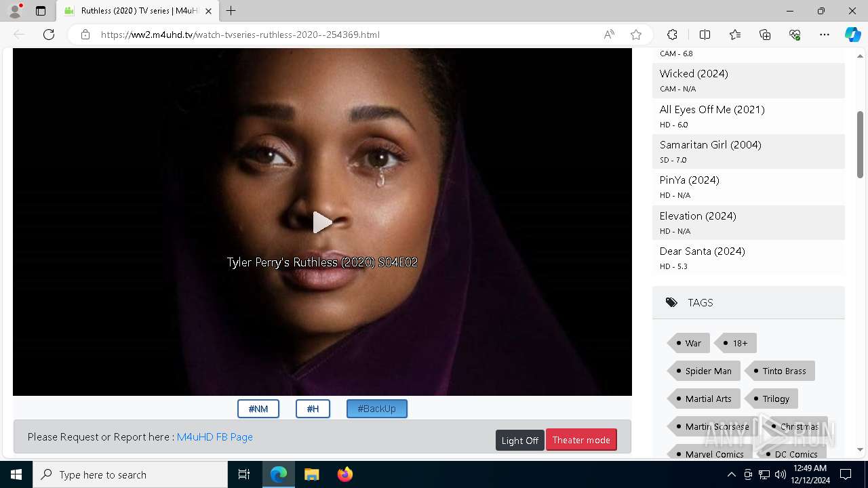Add page to favorites star icon
868x488 pixels.
coord(636,35)
